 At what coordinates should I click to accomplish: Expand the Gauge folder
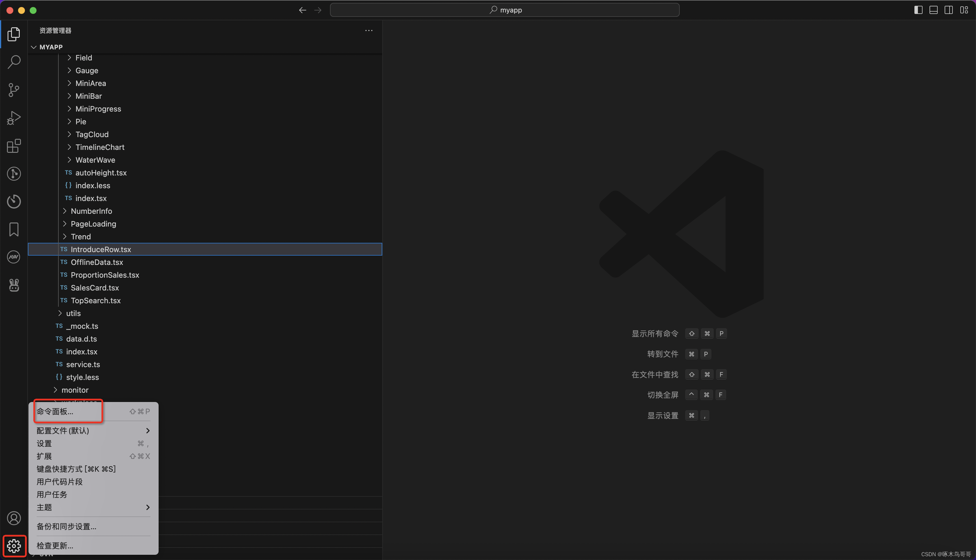point(205,70)
